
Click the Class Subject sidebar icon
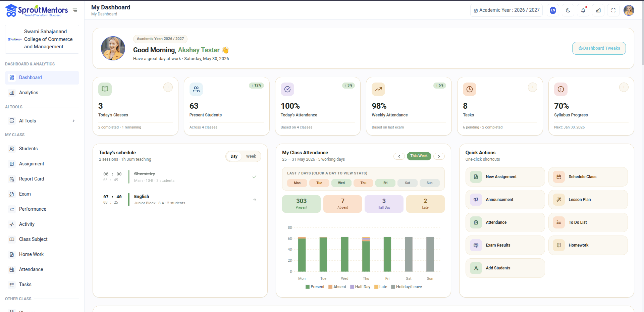pyautogui.click(x=12, y=239)
